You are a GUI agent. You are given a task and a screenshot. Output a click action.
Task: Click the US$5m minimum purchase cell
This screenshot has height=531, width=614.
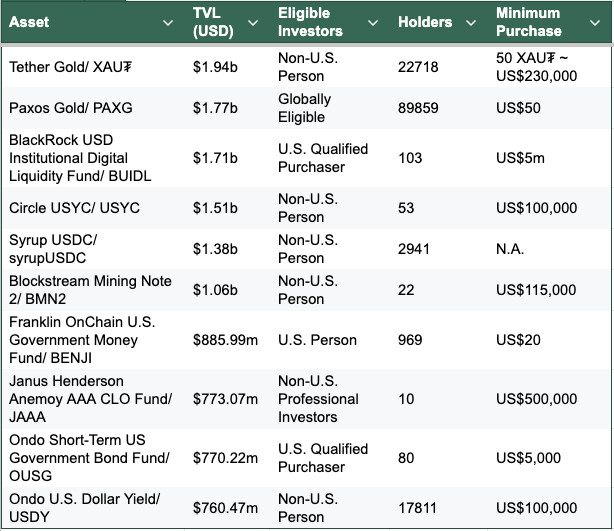coord(520,158)
